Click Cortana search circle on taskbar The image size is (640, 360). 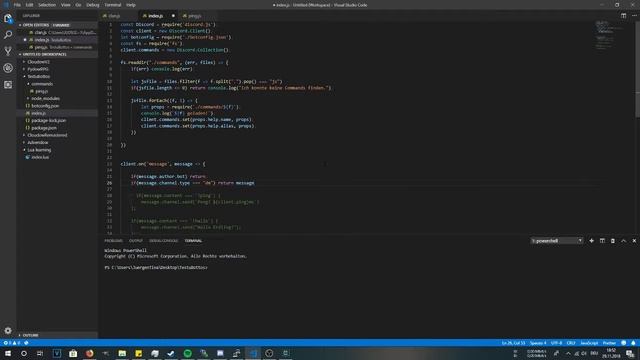[24, 353]
